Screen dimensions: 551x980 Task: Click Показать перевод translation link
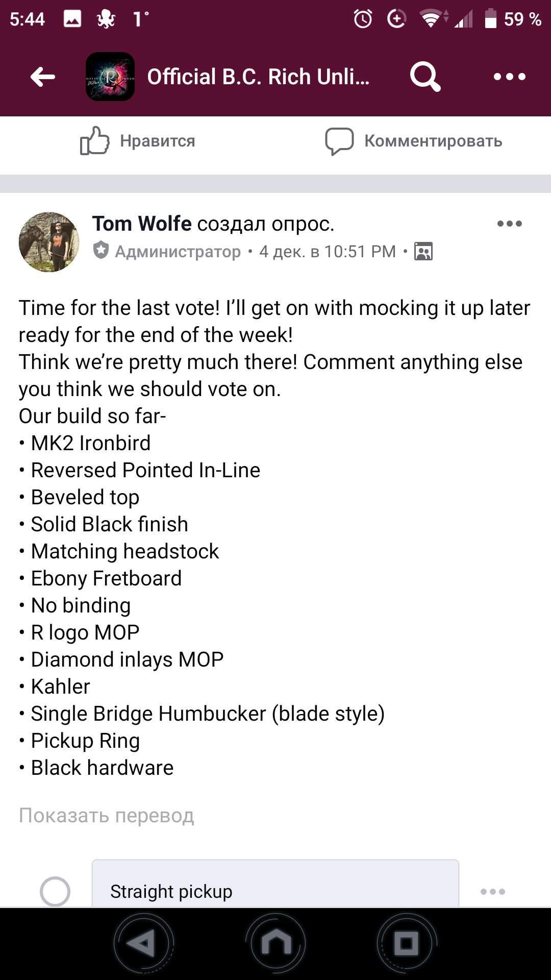coord(106,816)
